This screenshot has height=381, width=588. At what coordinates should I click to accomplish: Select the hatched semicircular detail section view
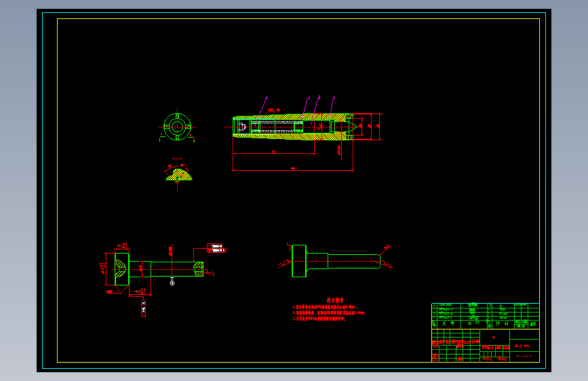point(179,175)
